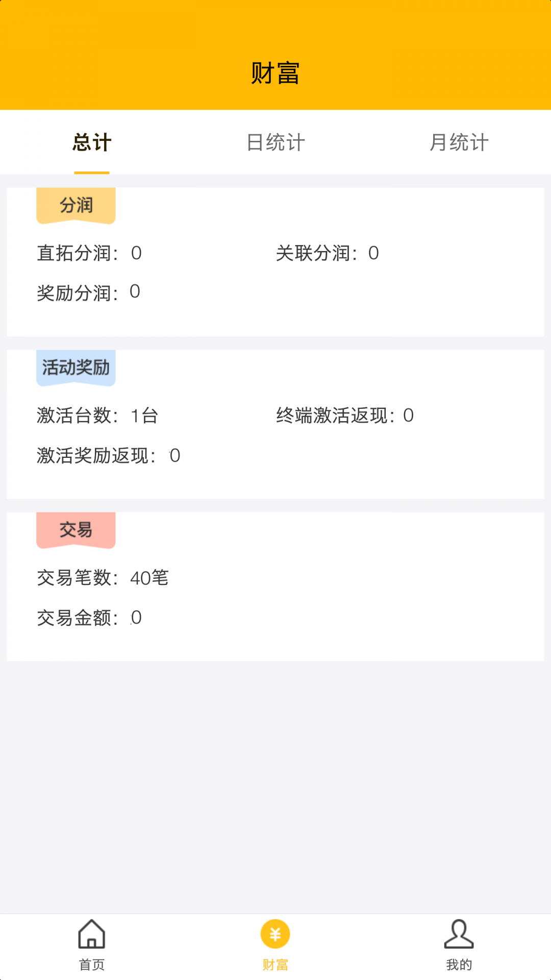Tap the 交易金额 entry
Screen dimensions: 551x980
[x=89, y=618]
